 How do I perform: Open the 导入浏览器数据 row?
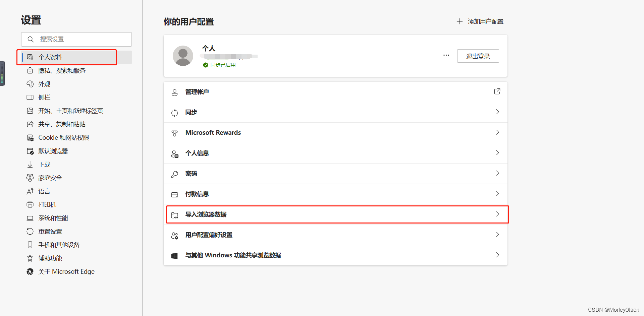pyautogui.click(x=335, y=214)
